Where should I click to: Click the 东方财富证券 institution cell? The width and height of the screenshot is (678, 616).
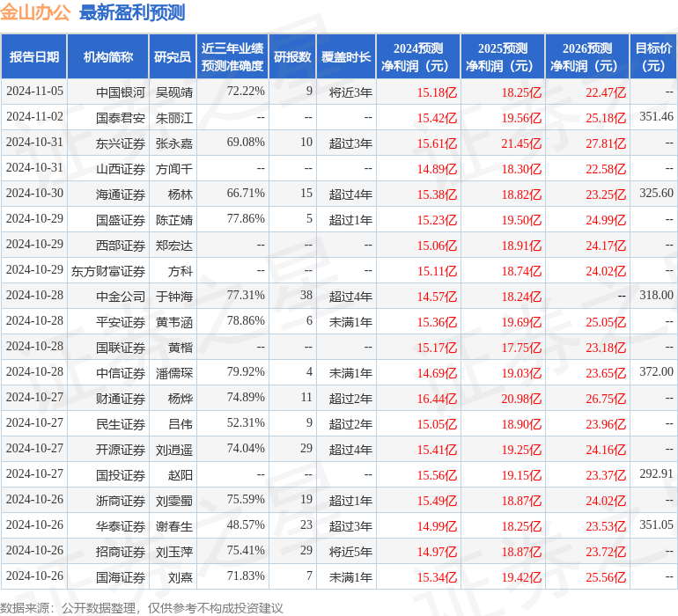pyautogui.click(x=108, y=271)
